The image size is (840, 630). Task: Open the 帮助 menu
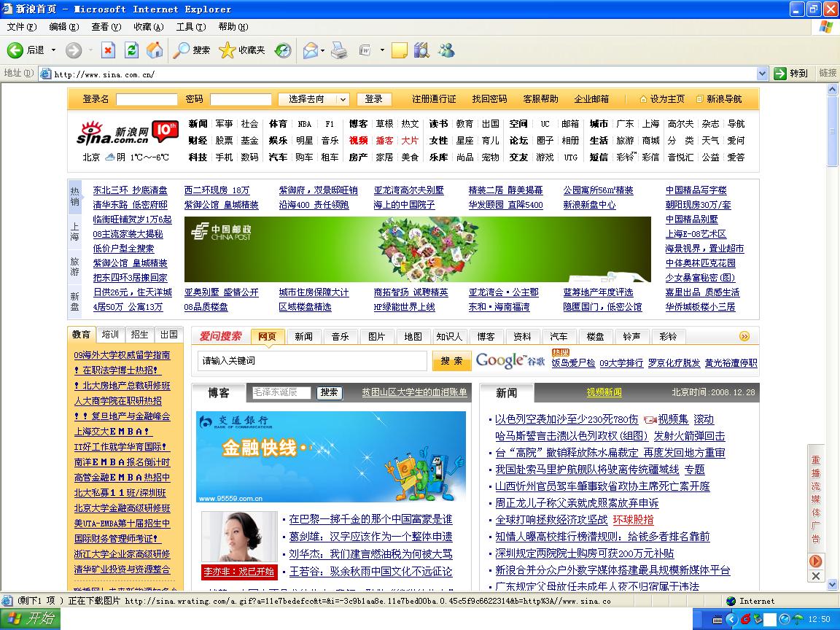pyautogui.click(x=233, y=27)
